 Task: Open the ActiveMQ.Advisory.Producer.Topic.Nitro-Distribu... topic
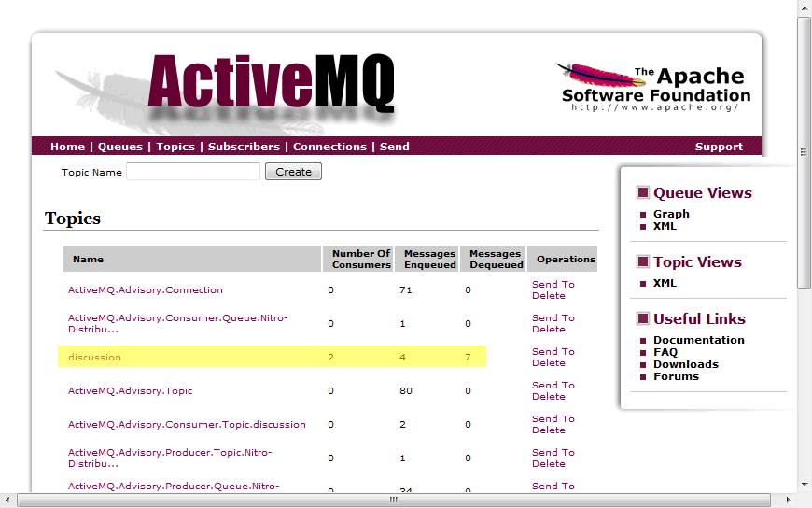click(170, 458)
